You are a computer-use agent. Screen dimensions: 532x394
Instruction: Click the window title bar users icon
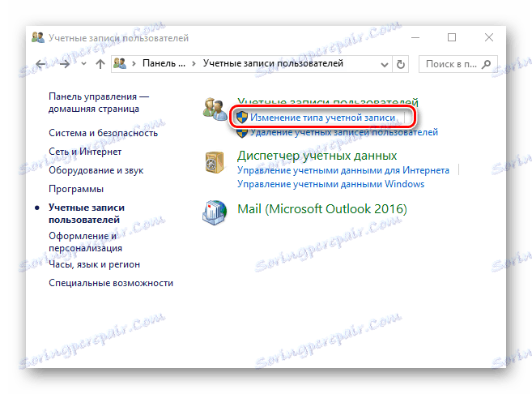point(38,37)
